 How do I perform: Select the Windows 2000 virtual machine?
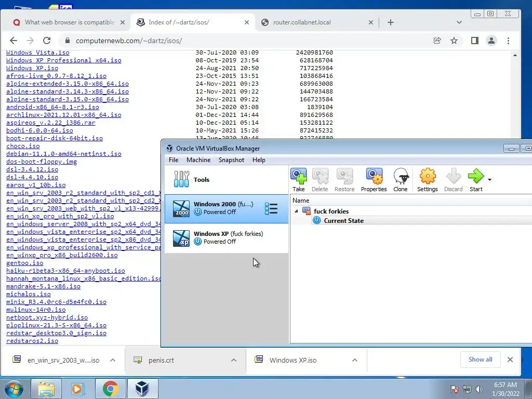pyautogui.click(x=227, y=209)
